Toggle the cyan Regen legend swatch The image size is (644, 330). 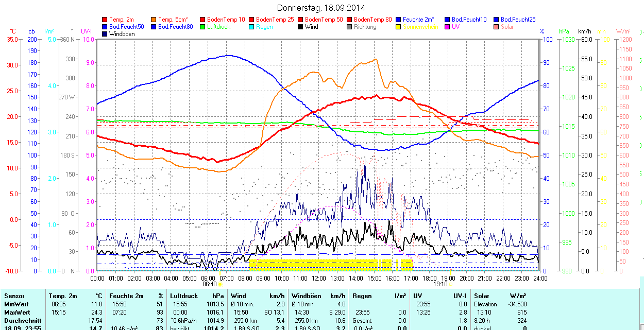(x=252, y=27)
